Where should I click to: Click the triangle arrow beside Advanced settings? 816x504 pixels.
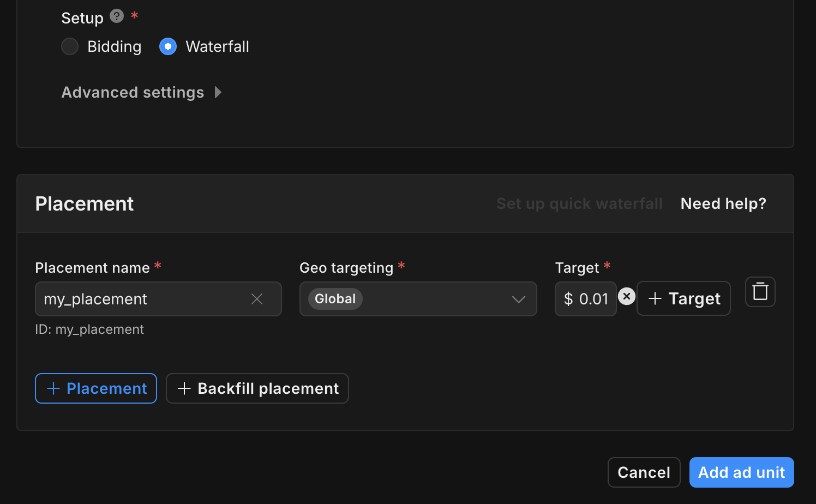218,93
